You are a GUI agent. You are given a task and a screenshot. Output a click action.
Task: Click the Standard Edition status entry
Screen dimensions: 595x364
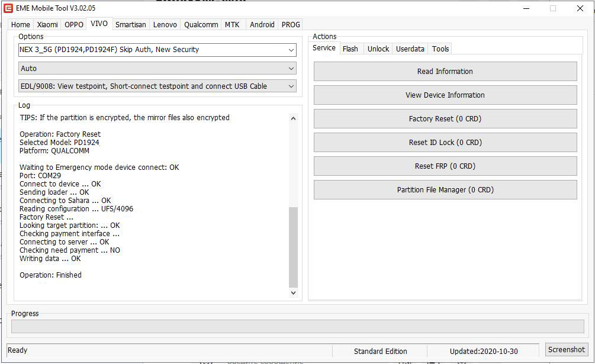point(381,352)
